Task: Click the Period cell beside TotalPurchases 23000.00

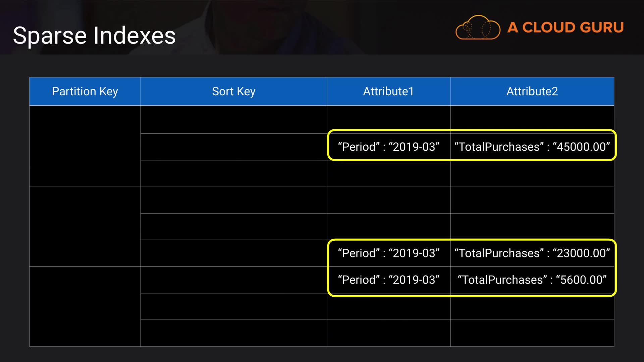Action: pos(388,253)
